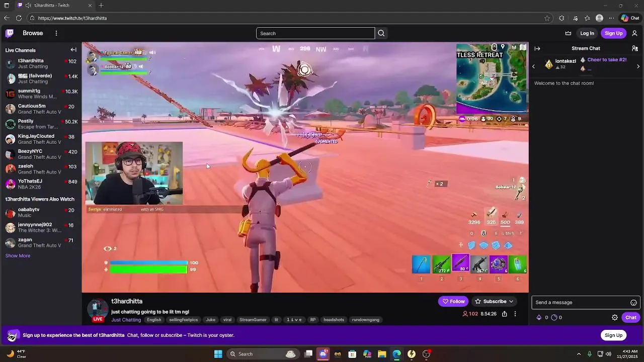This screenshot has width=644, height=362.
Task: Click the Twitch search field
Action: pyautogui.click(x=315, y=33)
